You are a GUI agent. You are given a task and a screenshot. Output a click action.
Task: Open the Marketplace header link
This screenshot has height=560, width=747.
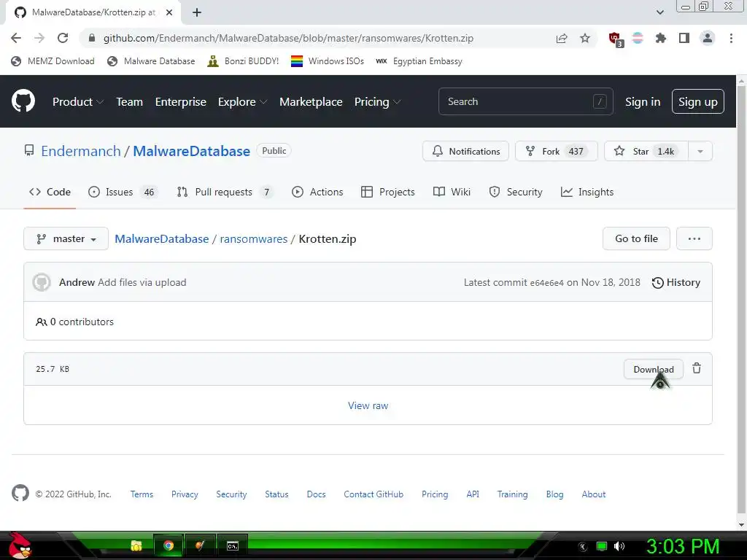(x=311, y=102)
